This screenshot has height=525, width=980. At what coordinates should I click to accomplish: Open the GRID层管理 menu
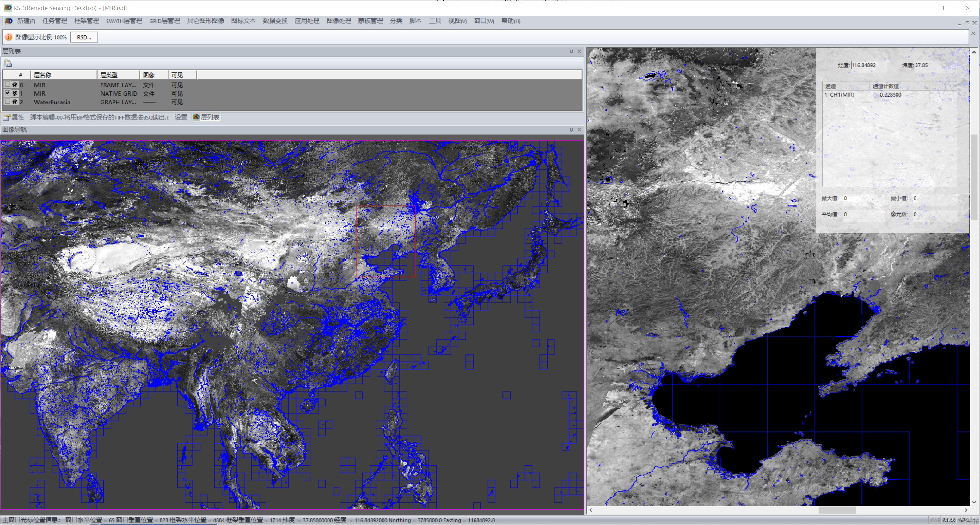point(164,21)
